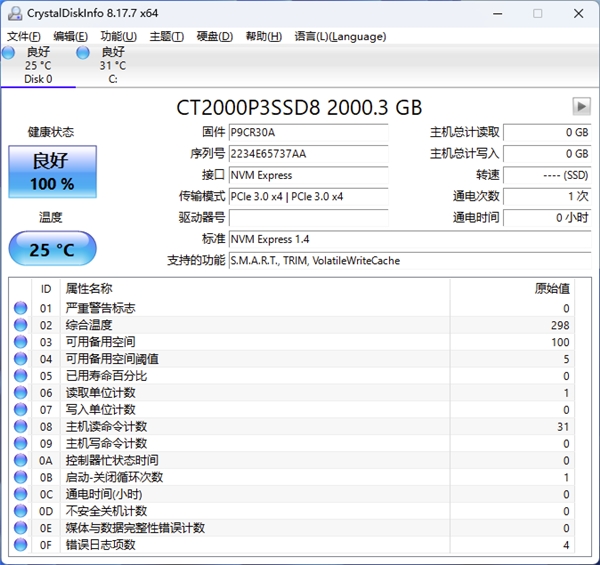Click the 健康状态 label
Image resolution: width=600 pixels, height=565 pixels.
pyautogui.click(x=51, y=132)
